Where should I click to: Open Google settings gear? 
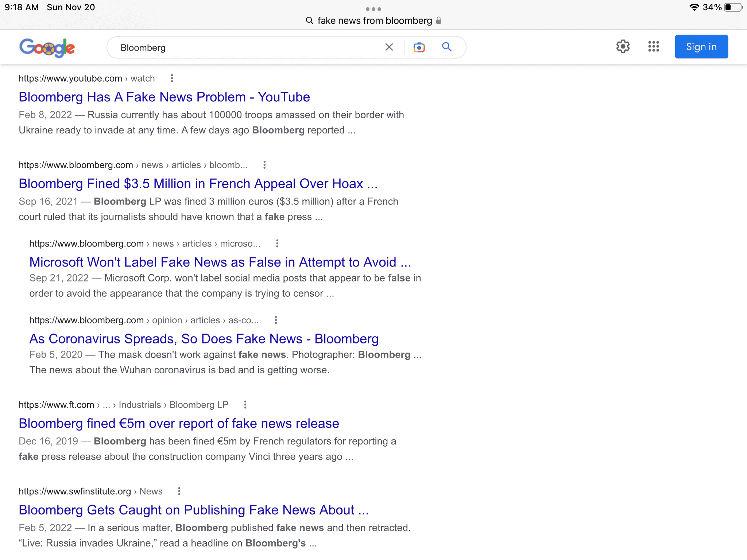click(x=623, y=47)
